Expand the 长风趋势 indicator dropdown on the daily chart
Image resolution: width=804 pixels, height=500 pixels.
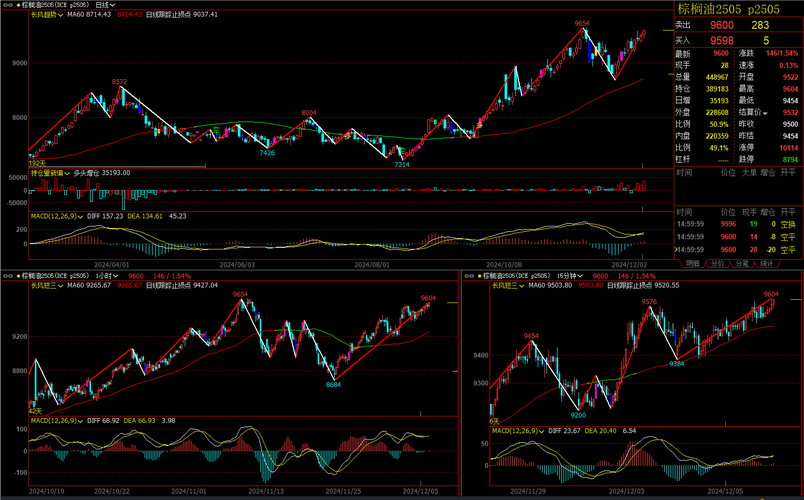click(47, 16)
